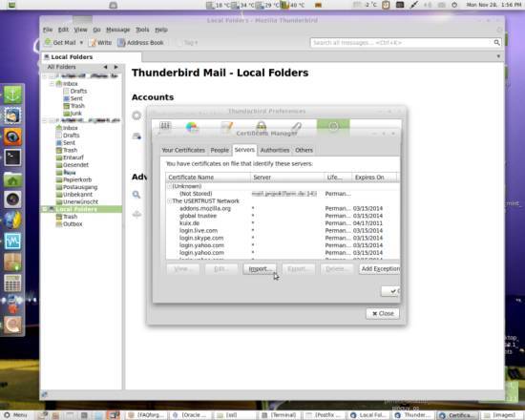Screen dimensions: 525x420
Task: Collapse The USERTRUST Network group
Action: [x=169, y=201]
